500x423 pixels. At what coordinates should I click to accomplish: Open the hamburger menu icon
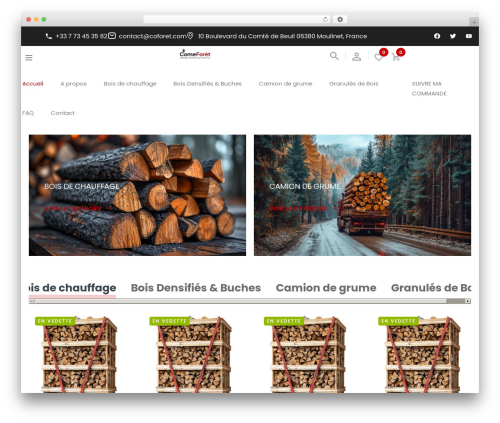pyautogui.click(x=29, y=58)
